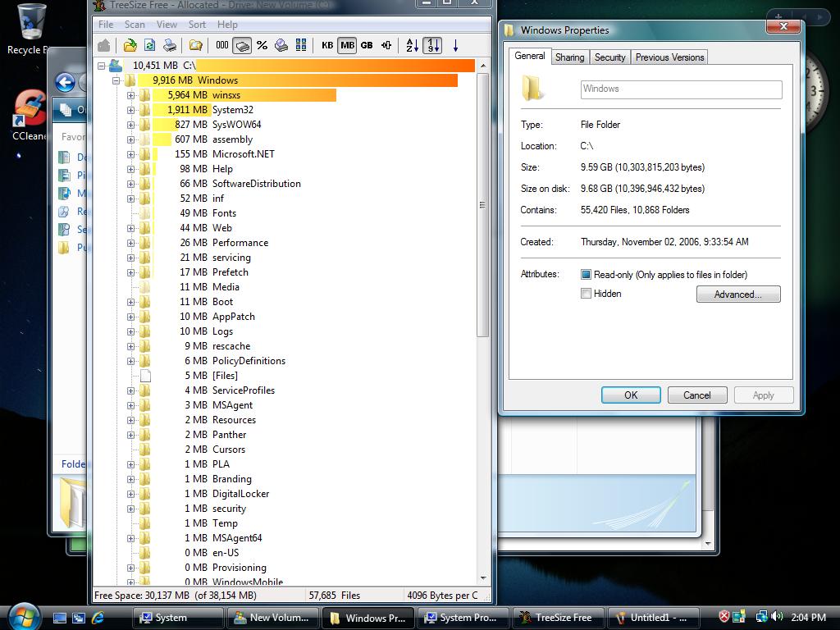
Task: Click the CD drive icon in toolbar
Action: 281,46
